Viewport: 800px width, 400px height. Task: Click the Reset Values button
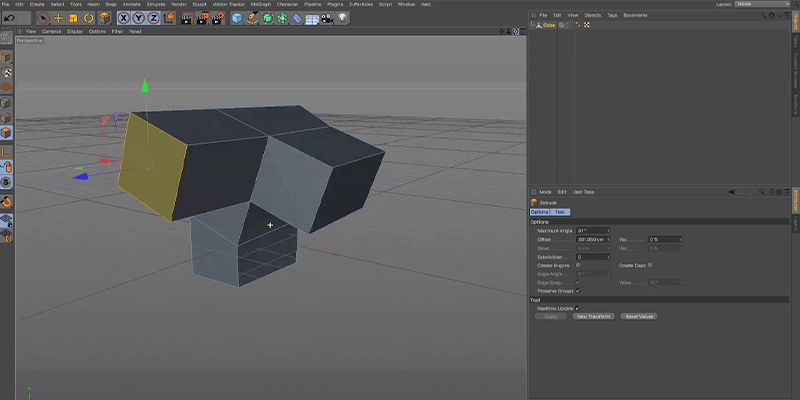point(639,316)
